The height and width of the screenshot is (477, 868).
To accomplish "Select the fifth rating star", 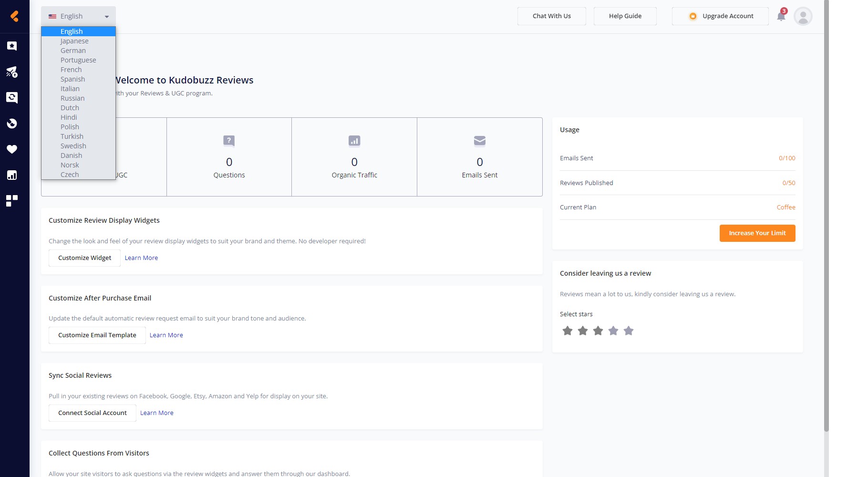I will (x=629, y=331).
